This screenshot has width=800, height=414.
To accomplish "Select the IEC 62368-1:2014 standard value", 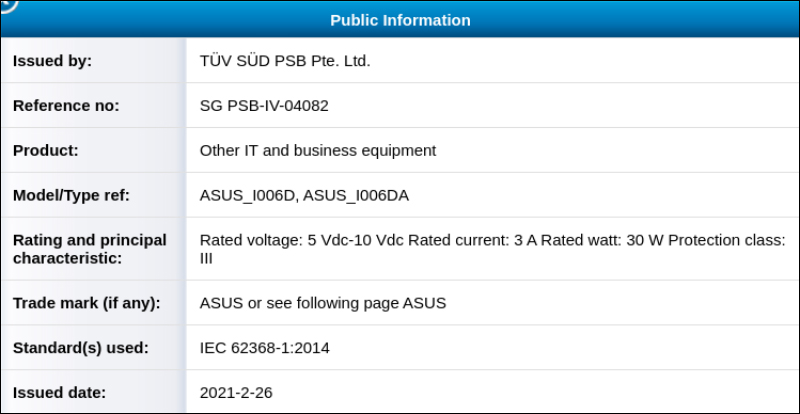I will coord(265,348).
